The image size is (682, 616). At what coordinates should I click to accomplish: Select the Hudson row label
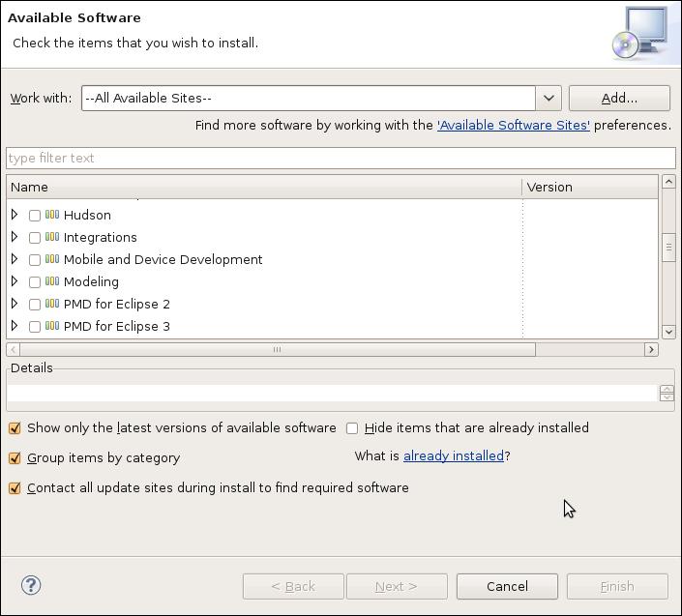(87, 215)
